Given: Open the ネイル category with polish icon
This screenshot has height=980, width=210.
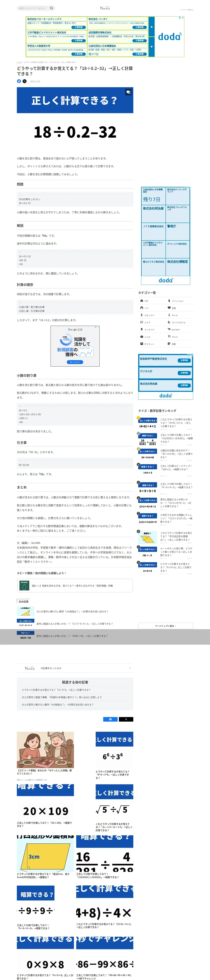Looking at the screenshot, I should [x=180, y=315].
